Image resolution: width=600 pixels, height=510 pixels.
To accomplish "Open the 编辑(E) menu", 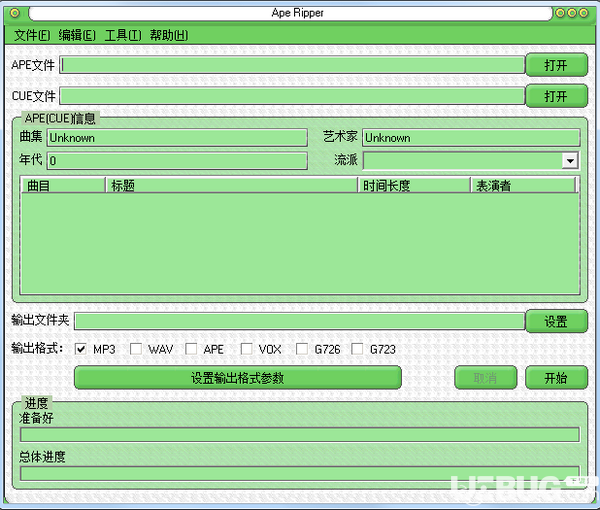I will [77, 36].
